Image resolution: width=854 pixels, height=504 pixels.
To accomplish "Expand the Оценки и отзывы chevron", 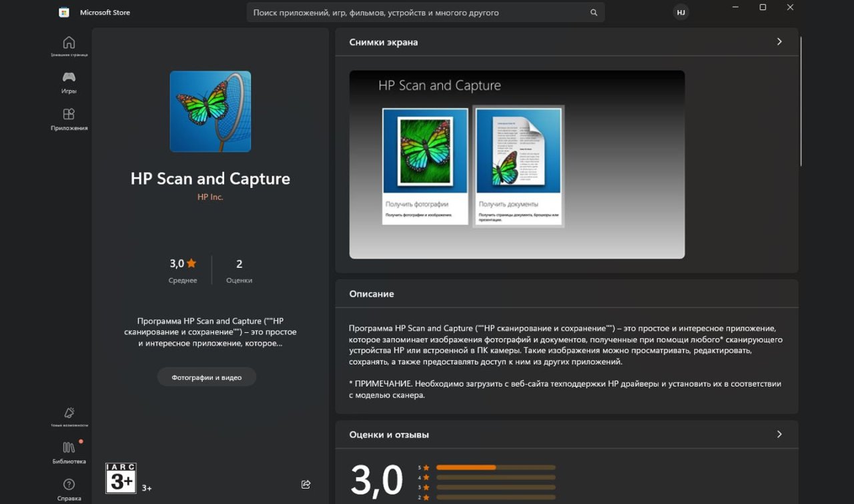I will pyautogui.click(x=779, y=435).
